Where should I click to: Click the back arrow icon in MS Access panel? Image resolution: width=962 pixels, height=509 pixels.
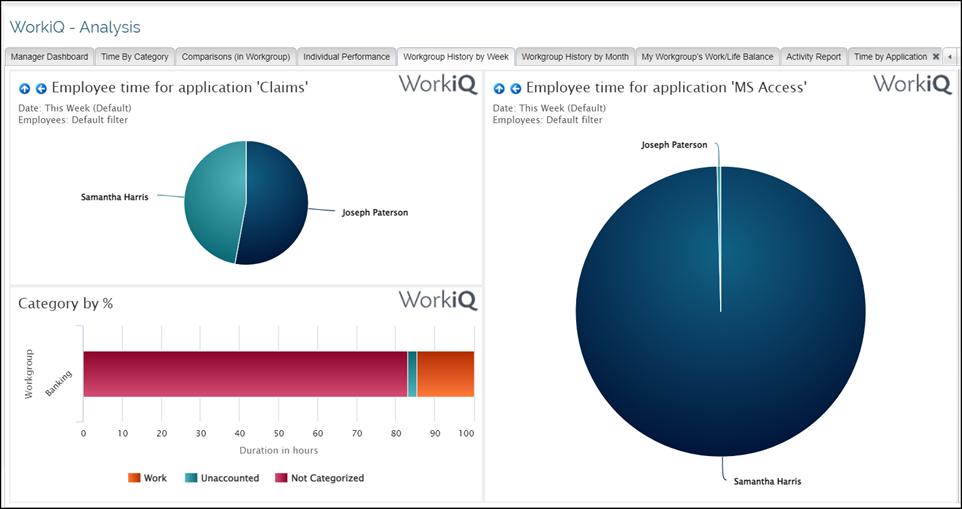click(x=515, y=89)
